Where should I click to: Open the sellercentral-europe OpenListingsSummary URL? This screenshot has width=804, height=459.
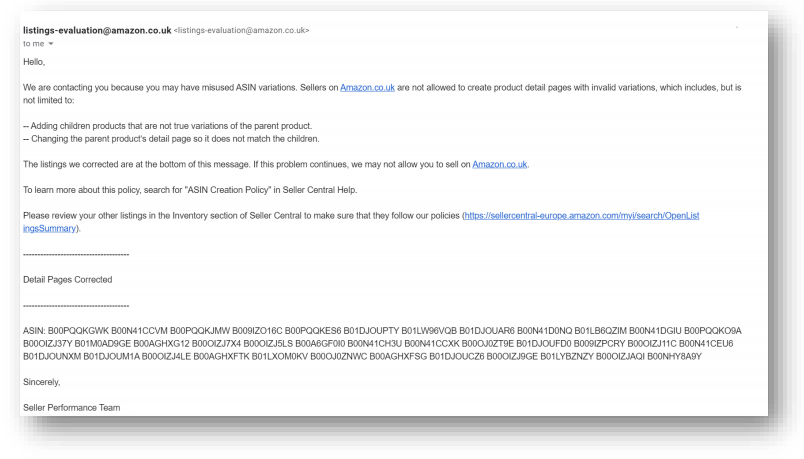click(585, 215)
